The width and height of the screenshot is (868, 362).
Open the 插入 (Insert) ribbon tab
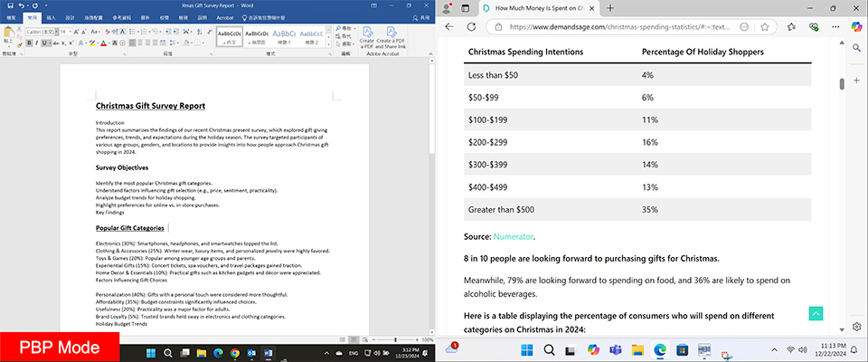[x=51, y=16]
